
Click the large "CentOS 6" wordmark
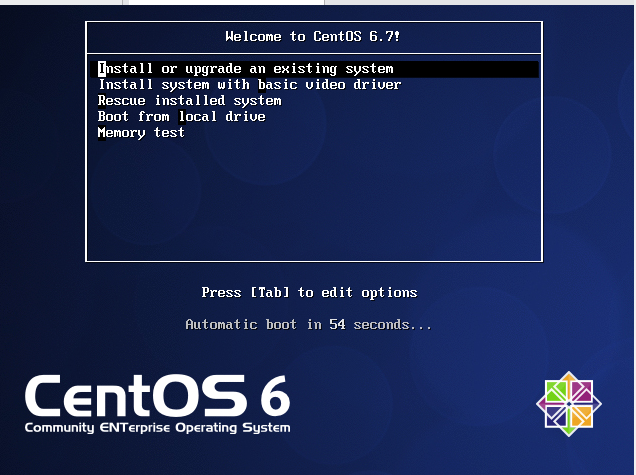pos(157,396)
